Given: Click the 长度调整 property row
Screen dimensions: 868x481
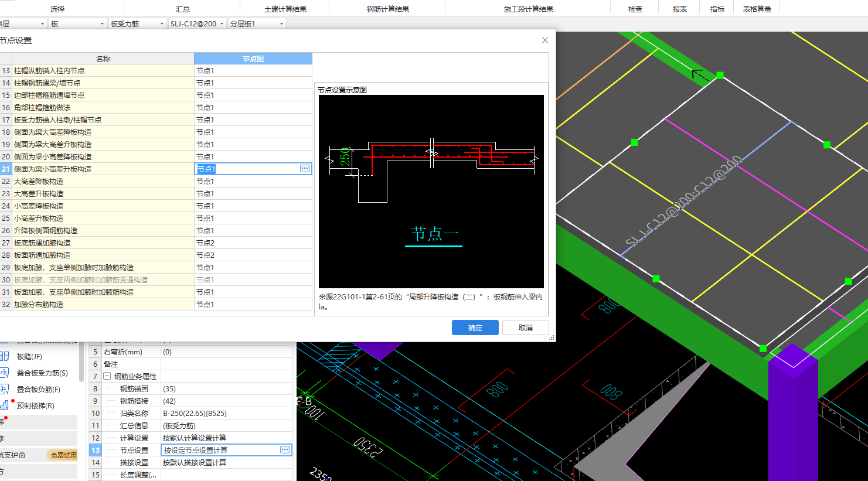Looking at the screenshot, I should pyautogui.click(x=190, y=475).
